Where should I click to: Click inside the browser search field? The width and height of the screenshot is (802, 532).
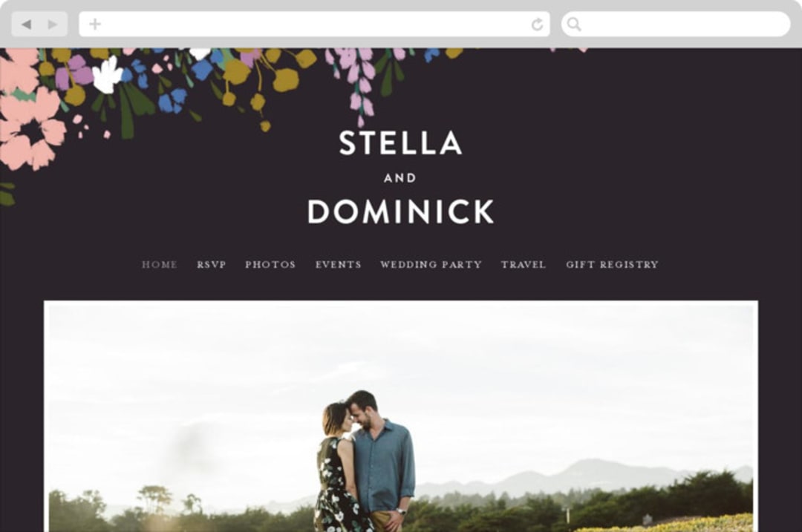tap(676, 24)
